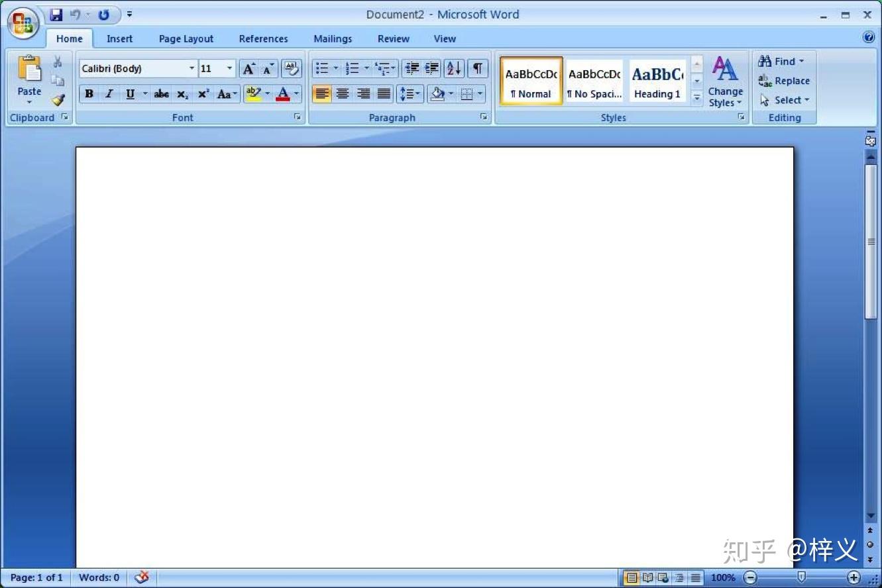The width and height of the screenshot is (882, 588).
Task: Show or hide paragraph marks
Action: [478, 68]
